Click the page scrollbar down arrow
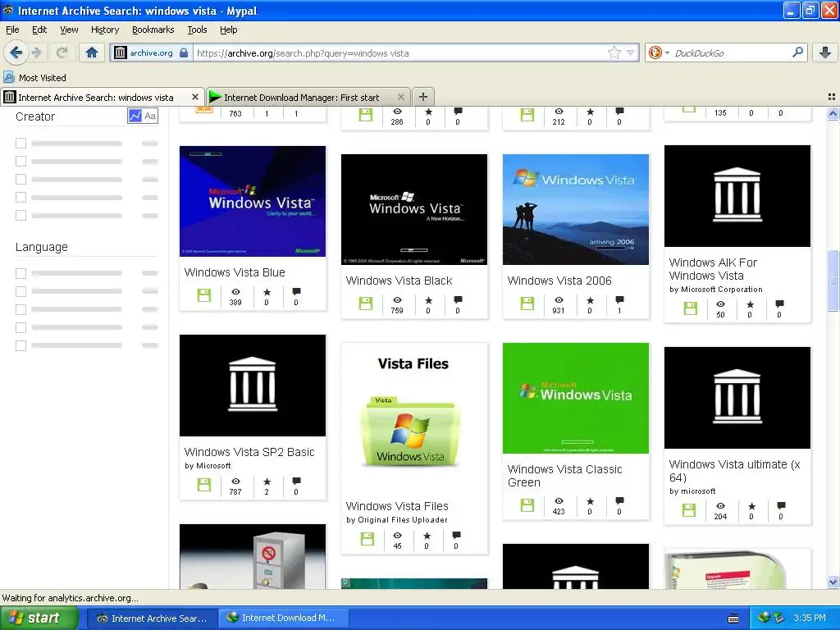The height and width of the screenshot is (630, 840). coord(833,582)
